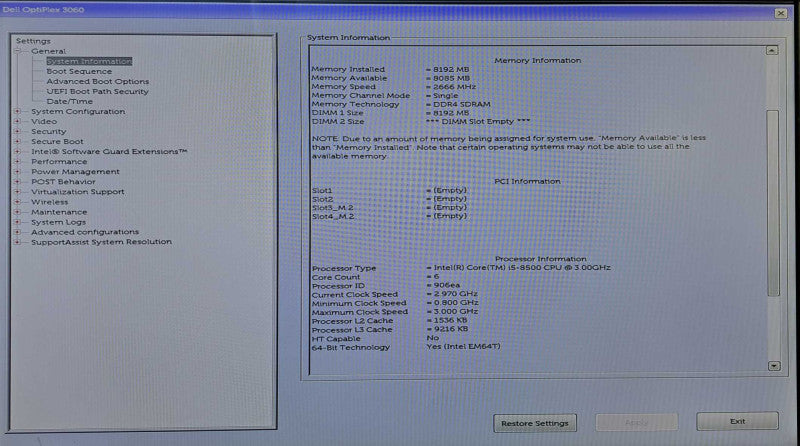Select the Wireless category label
The height and width of the screenshot is (446, 800).
pos(49,202)
